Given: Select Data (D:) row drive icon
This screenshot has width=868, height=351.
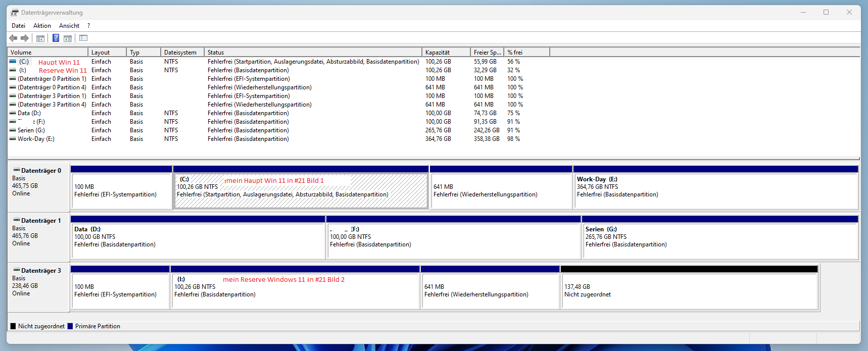Looking at the screenshot, I should pyautogui.click(x=13, y=113).
